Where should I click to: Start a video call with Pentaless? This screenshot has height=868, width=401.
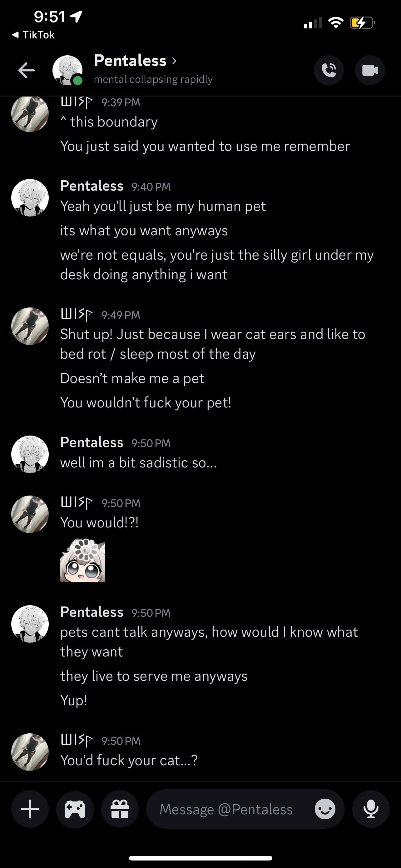(x=370, y=70)
